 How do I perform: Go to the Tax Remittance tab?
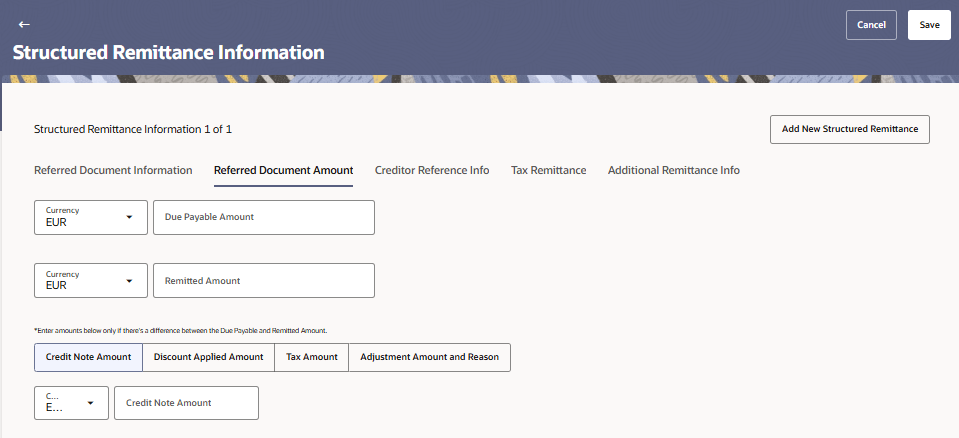tap(548, 170)
